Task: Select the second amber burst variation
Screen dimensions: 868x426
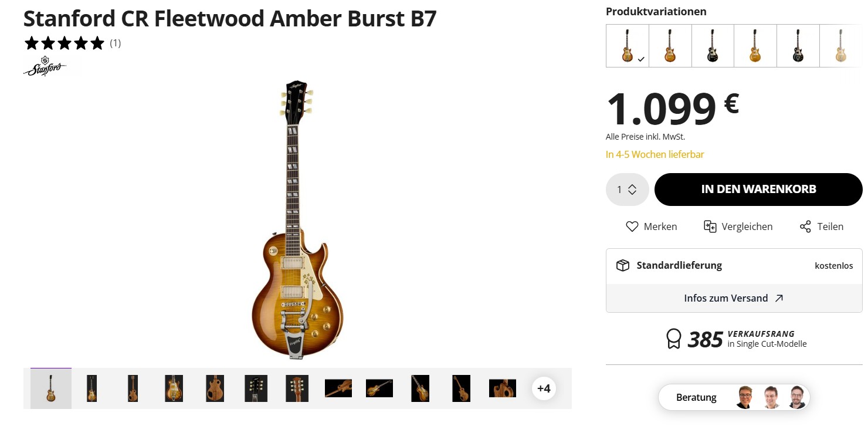Action: [670, 46]
